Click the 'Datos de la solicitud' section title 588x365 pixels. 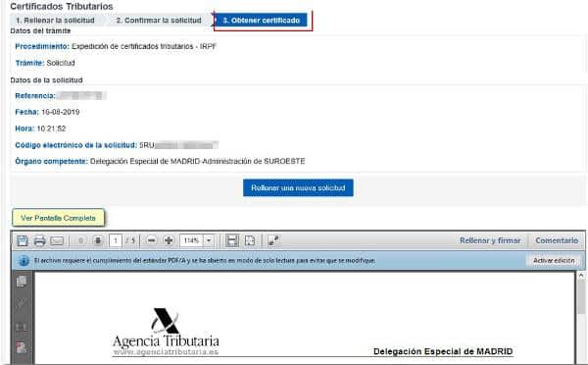click(x=46, y=80)
